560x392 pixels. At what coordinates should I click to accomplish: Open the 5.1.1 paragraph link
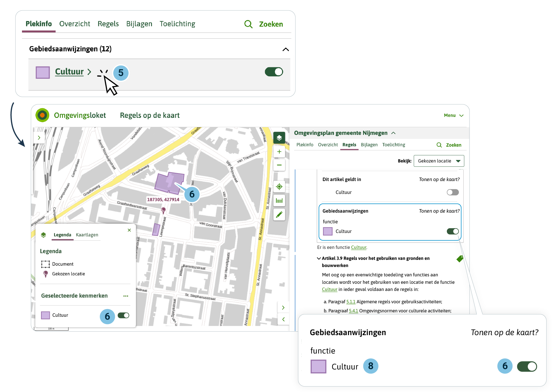click(x=351, y=302)
